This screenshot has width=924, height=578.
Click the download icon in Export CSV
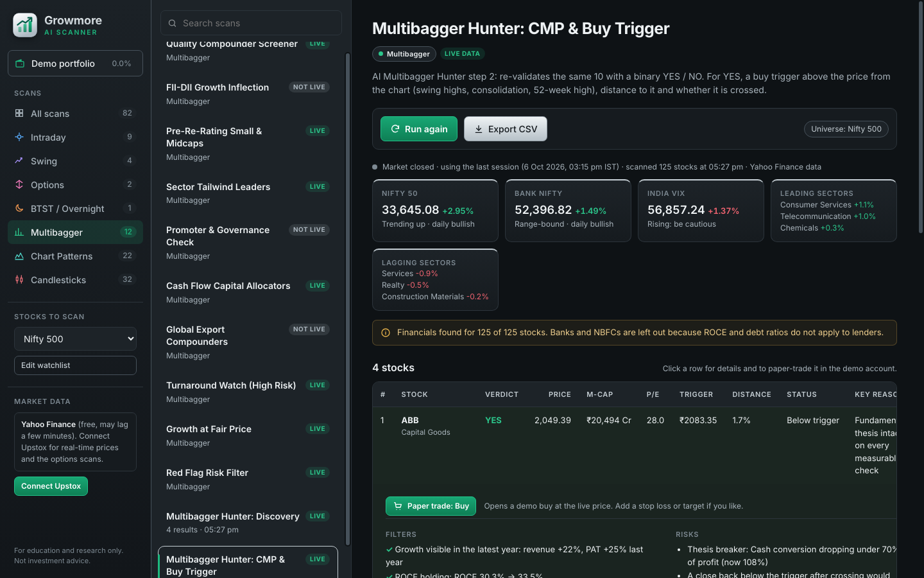[479, 129]
